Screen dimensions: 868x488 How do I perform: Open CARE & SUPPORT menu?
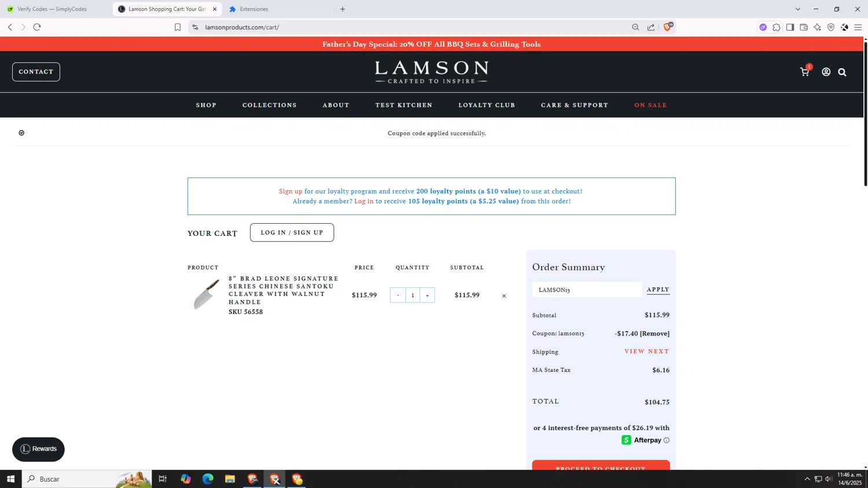tap(575, 105)
